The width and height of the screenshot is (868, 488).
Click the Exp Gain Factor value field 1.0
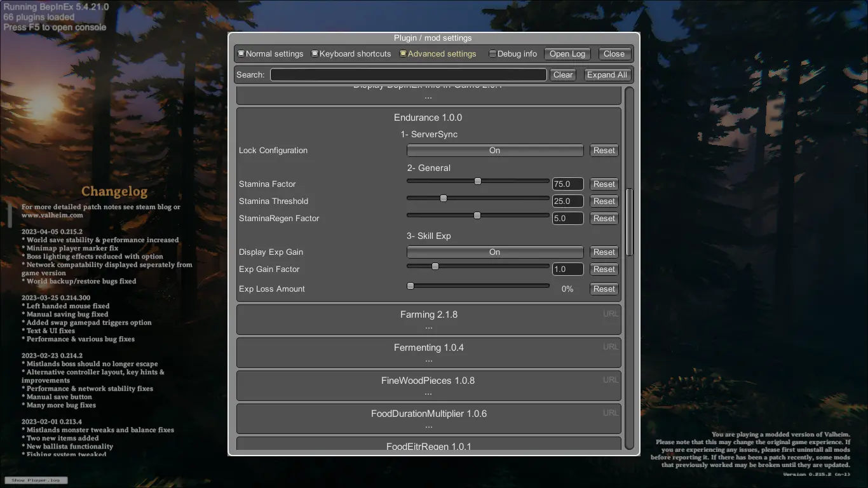pyautogui.click(x=567, y=269)
